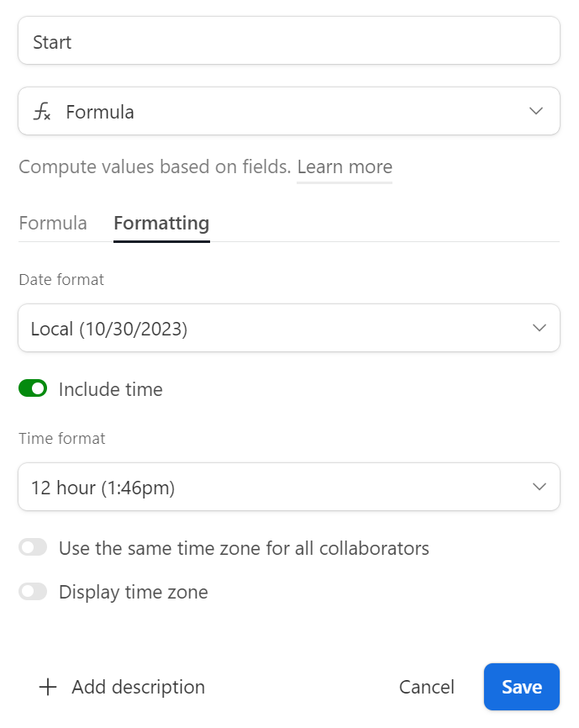Click the plus icon beside Add description
This screenshot has width=579, height=728.
(48, 687)
